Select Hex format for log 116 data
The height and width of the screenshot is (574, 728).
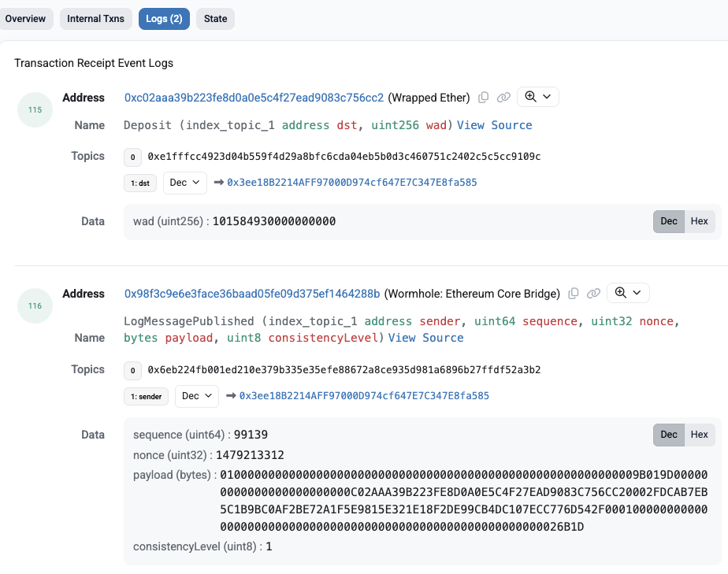699,435
